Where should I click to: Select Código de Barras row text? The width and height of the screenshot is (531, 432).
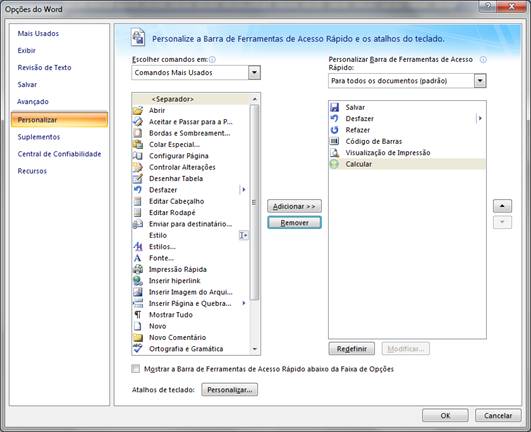(374, 141)
